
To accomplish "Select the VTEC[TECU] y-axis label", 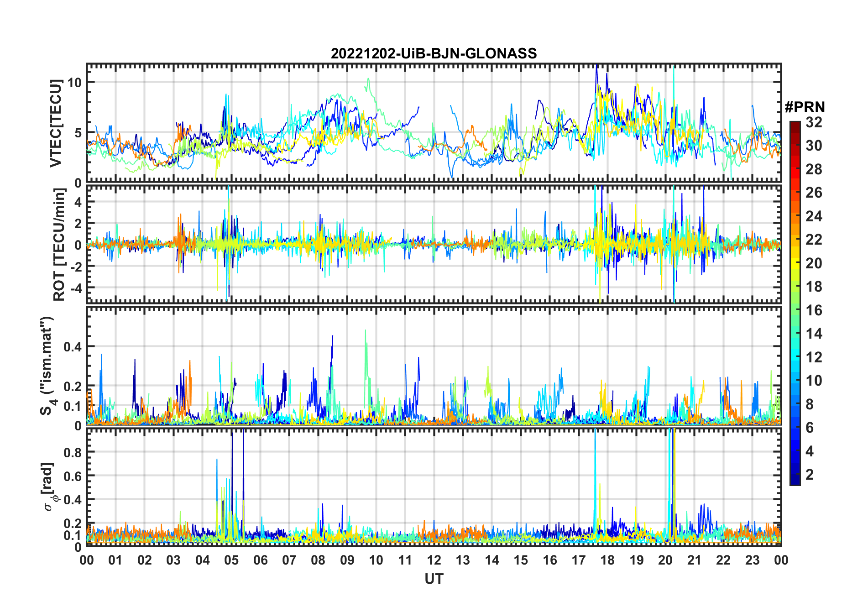I will coord(56,123).
